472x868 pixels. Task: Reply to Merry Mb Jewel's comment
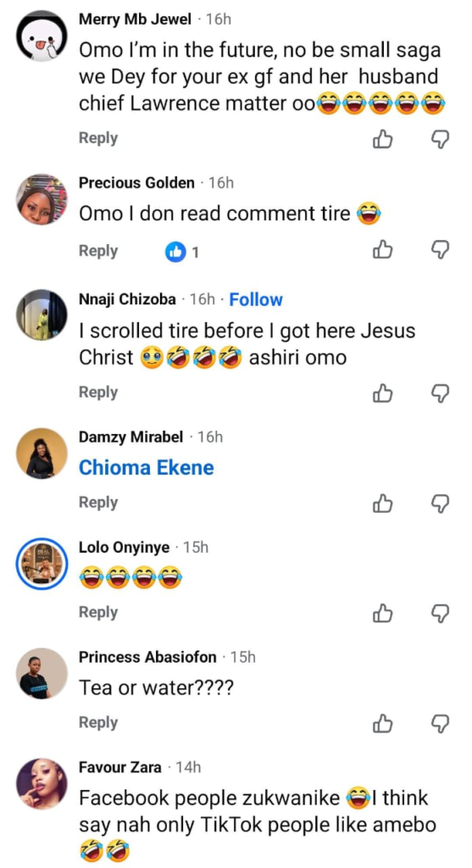point(98,138)
